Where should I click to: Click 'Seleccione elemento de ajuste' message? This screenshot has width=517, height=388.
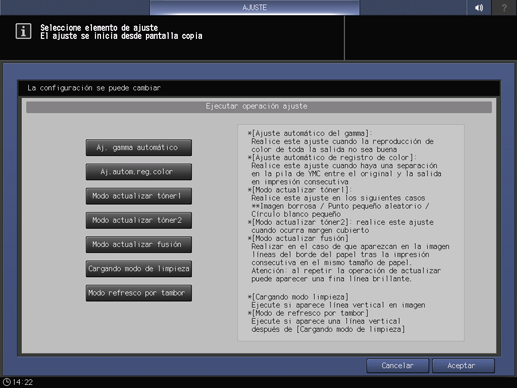pos(99,28)
